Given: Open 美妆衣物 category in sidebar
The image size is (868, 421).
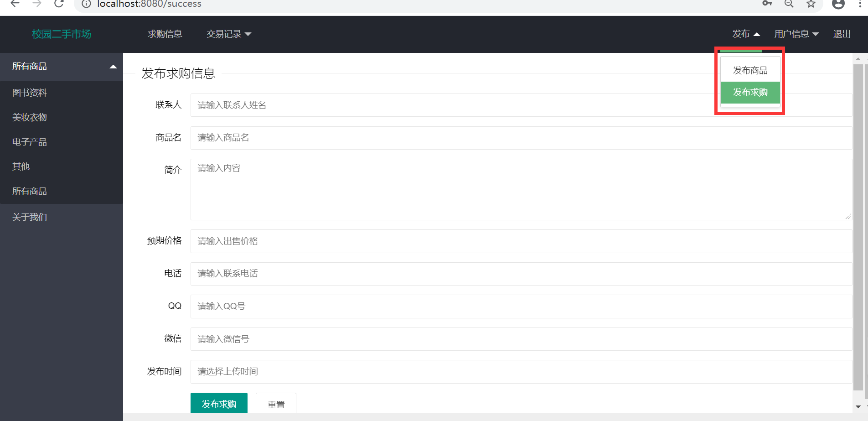Looking at the screenshot, I should coord(62,118).
